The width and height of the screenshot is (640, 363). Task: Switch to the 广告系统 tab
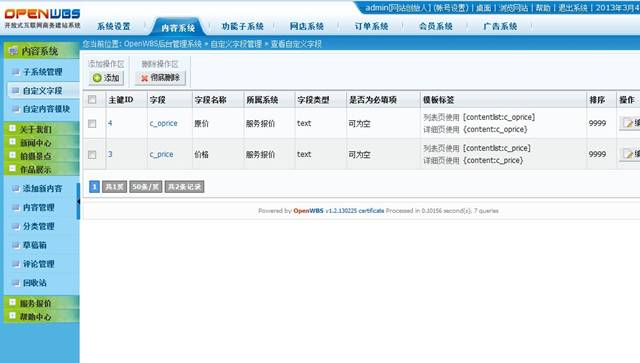(500, 27)
